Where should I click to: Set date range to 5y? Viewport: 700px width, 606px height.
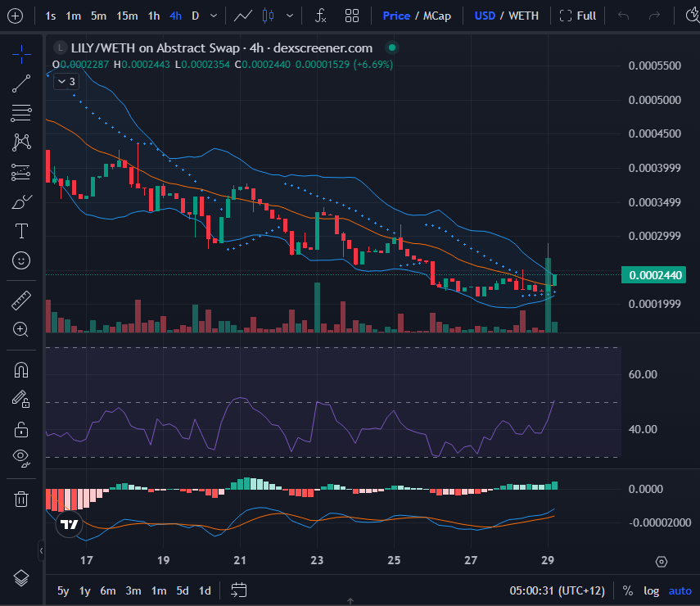point(63,590)
